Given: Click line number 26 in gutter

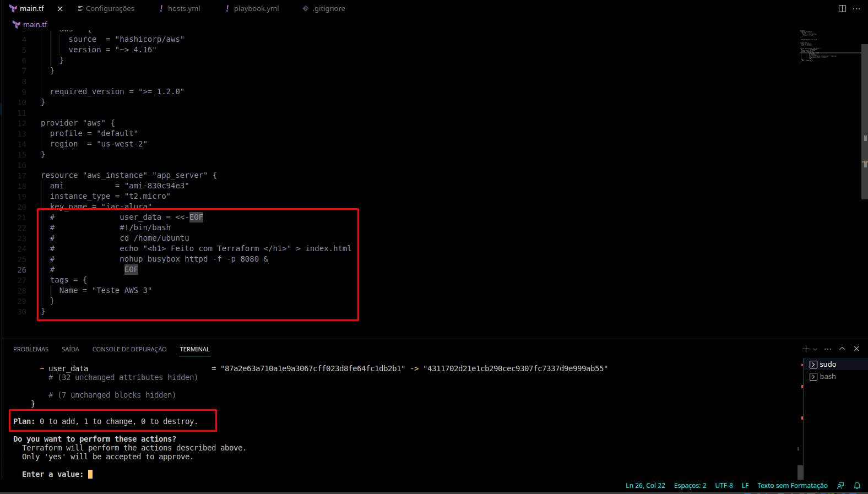Looking at the screenshot, I should [x=21, y=270].
